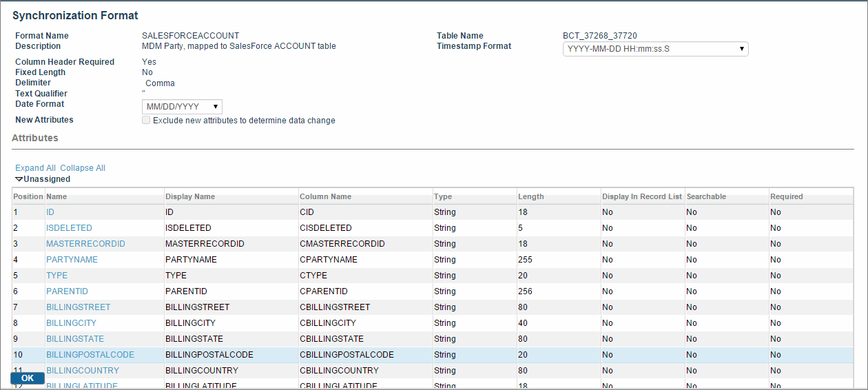Click the 5 length value for ISDELETED

point(521,228)
